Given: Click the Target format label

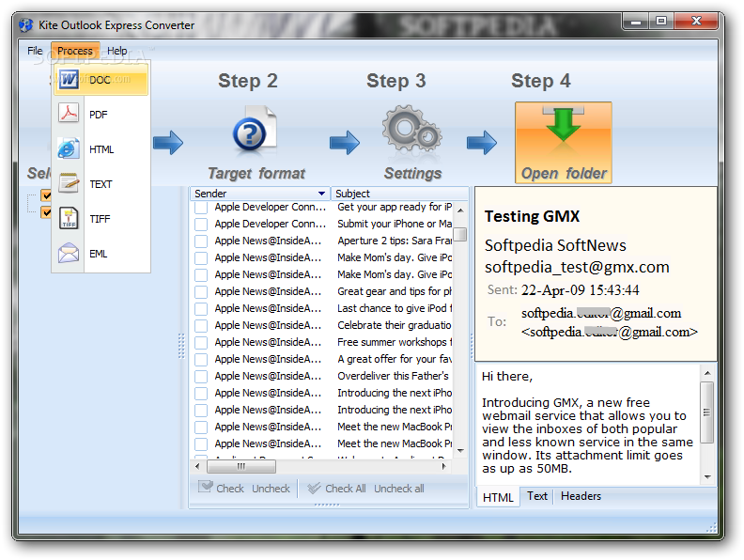Looking at the screenshot, I should pyautogui.click(x=256, y=173).
